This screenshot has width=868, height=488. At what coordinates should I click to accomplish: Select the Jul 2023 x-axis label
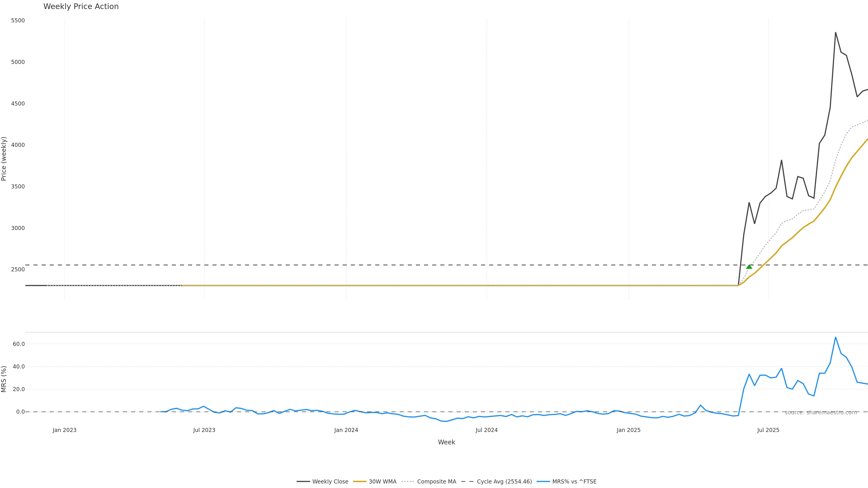204,430
